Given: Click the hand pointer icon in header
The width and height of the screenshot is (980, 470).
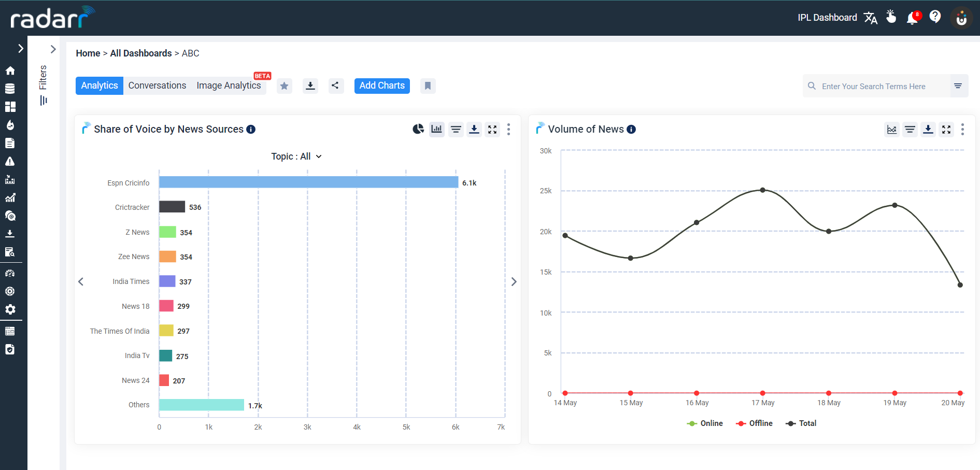Looking at the screenshot, I should [x=891, y=17].
